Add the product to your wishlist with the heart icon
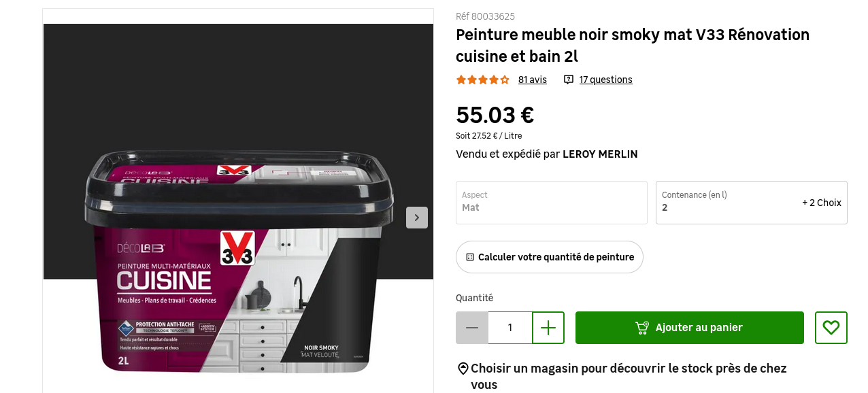The width and height of the screenshot is (868, 393). [x=831, y=328]
